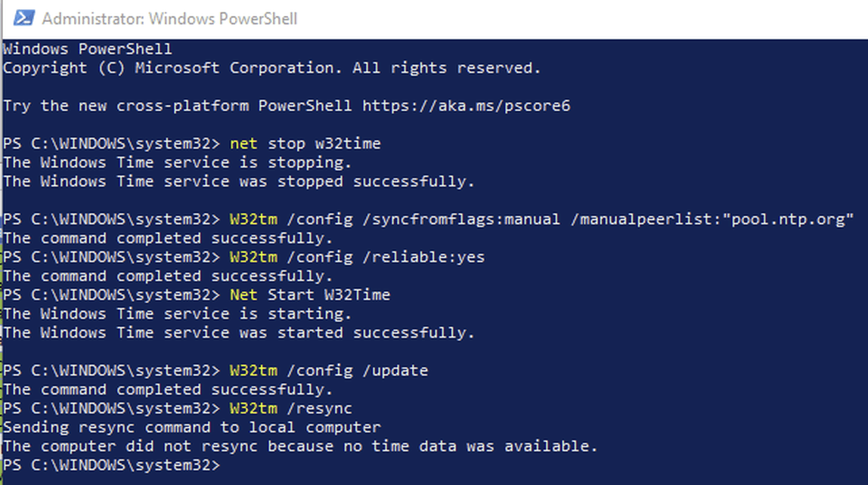Open the https://aka.ms/pscore6 link
This screenshot has width=868, height=485.
pyautogui.click(x=466, y=106)
